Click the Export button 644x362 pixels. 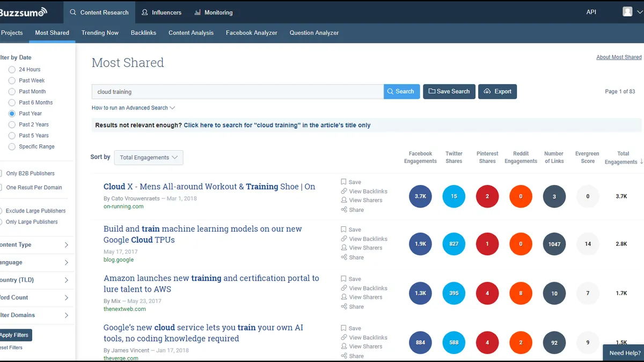click(x=497, y=92)
